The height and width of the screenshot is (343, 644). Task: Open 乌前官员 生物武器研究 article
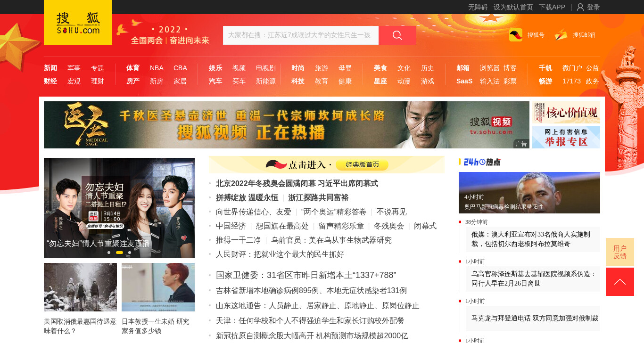click(331, 240)
